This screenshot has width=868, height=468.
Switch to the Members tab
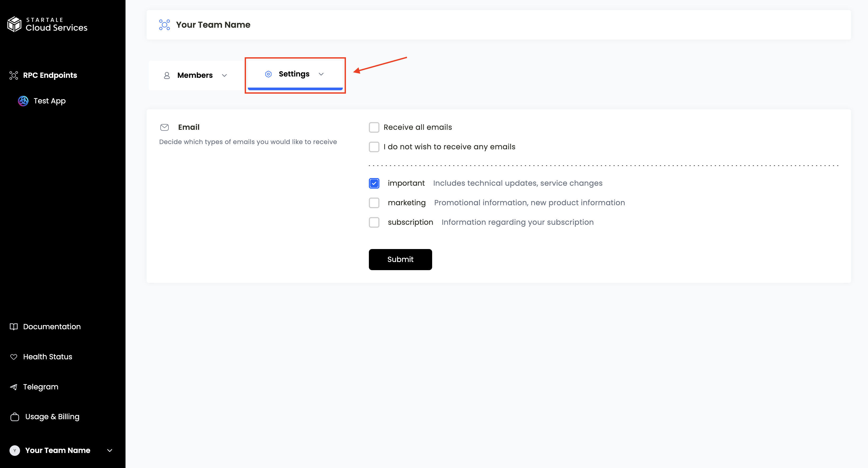[x=195, y=75]
